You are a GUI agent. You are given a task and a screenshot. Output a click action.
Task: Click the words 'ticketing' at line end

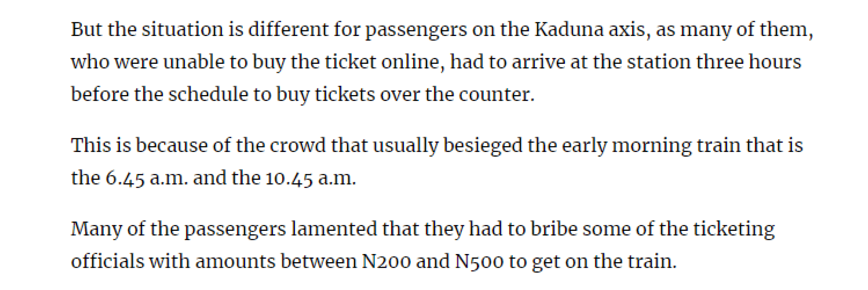pos(734,229)
